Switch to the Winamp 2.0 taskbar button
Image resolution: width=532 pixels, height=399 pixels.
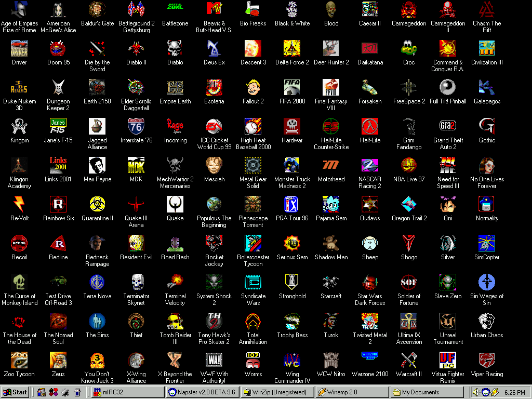pos(353,392)
